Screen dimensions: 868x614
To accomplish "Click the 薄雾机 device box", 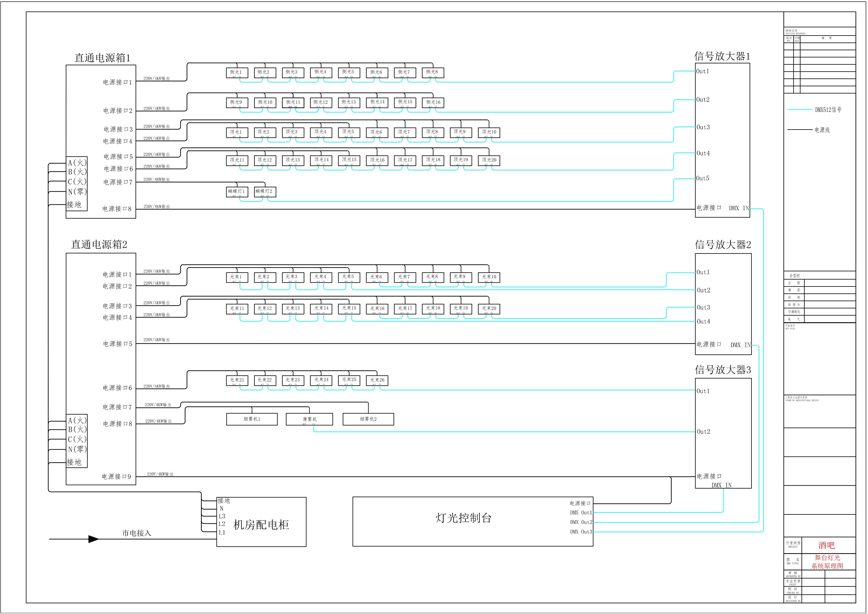I will click(x=309, y=419).
